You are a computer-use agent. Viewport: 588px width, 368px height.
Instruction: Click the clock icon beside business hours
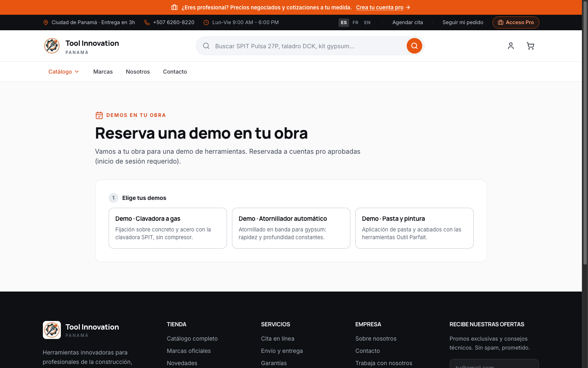[206, 22]
